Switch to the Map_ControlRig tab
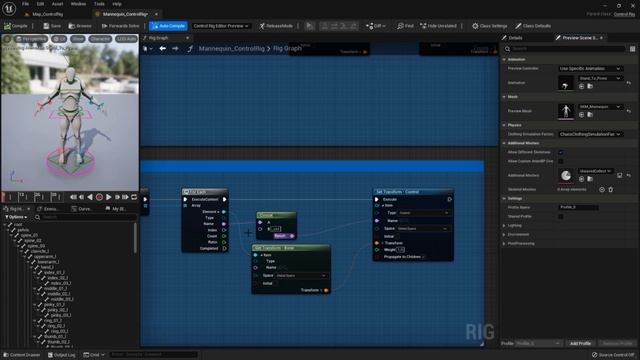 [x=44, y=14]
